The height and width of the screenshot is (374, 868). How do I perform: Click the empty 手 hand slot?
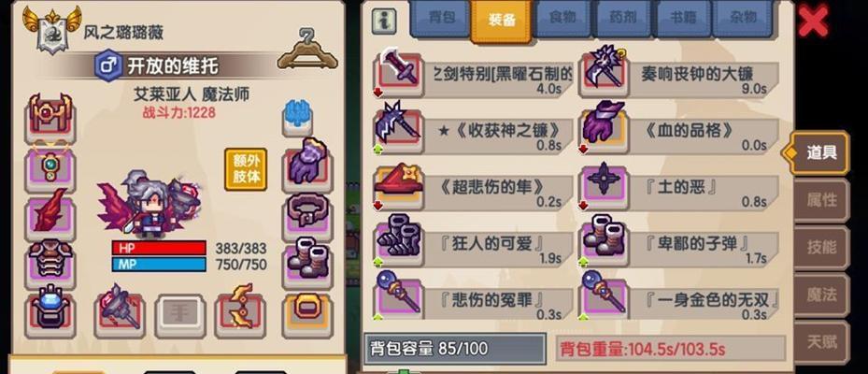pyautogui.click(x=179, y=315)
